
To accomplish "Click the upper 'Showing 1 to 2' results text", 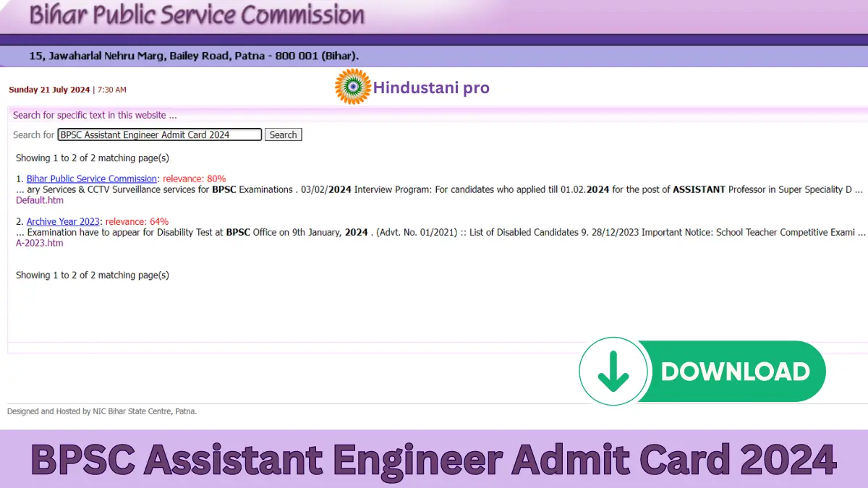I will 93,158.
